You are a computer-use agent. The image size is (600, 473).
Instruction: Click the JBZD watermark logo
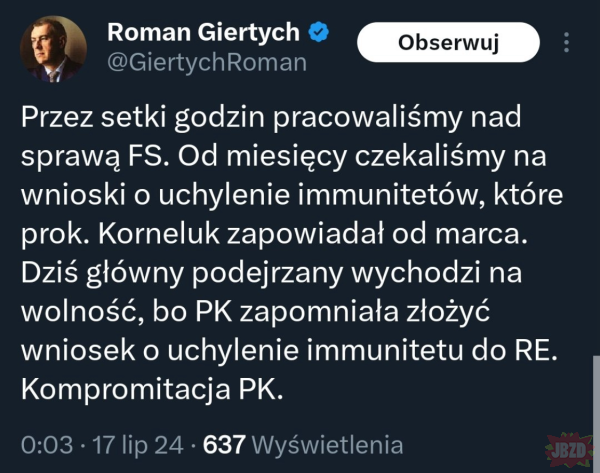(565, 444)
